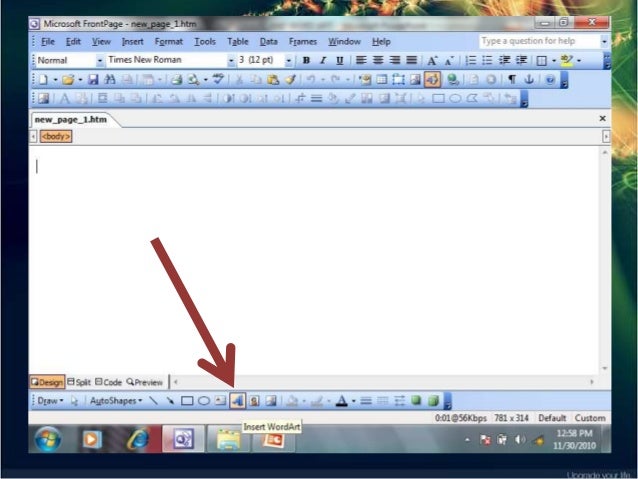
Task: Expand the help question box dropdown arrow
Action: [x=604, y=42]
